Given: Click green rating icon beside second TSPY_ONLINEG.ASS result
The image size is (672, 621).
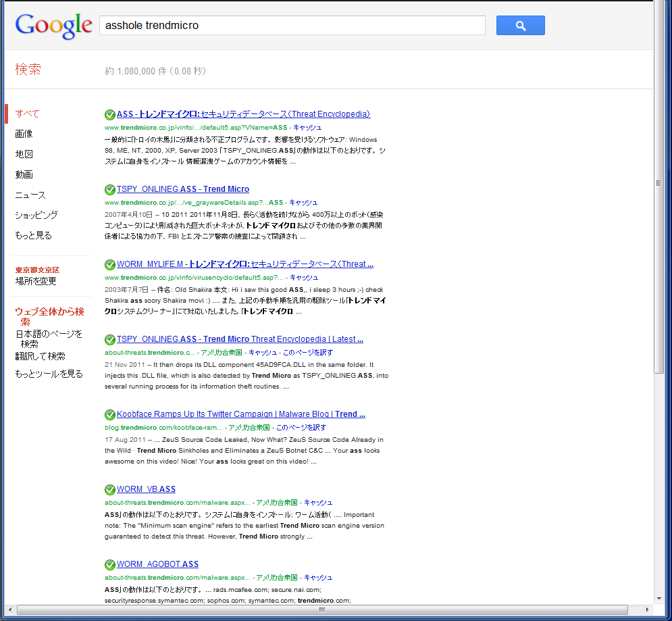Looking at the screenshot, I should [110, 339].
